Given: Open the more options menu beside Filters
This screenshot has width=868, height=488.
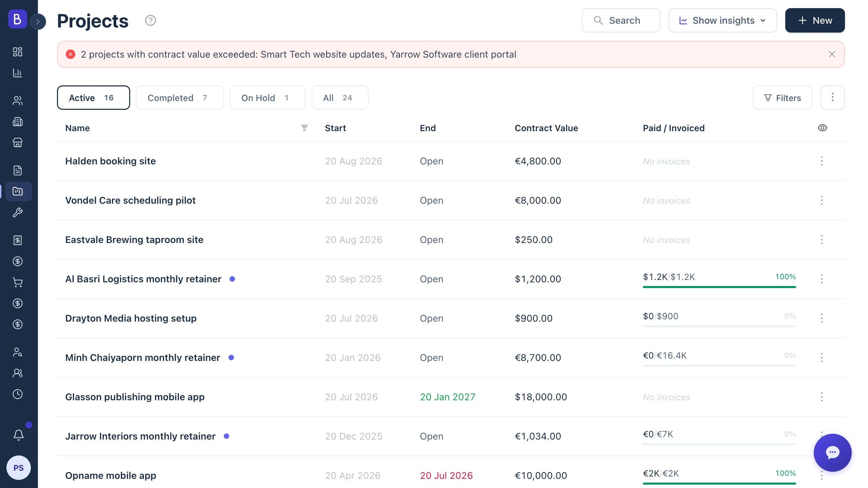Looking at the screenshot, I should [x=832, y=98].
